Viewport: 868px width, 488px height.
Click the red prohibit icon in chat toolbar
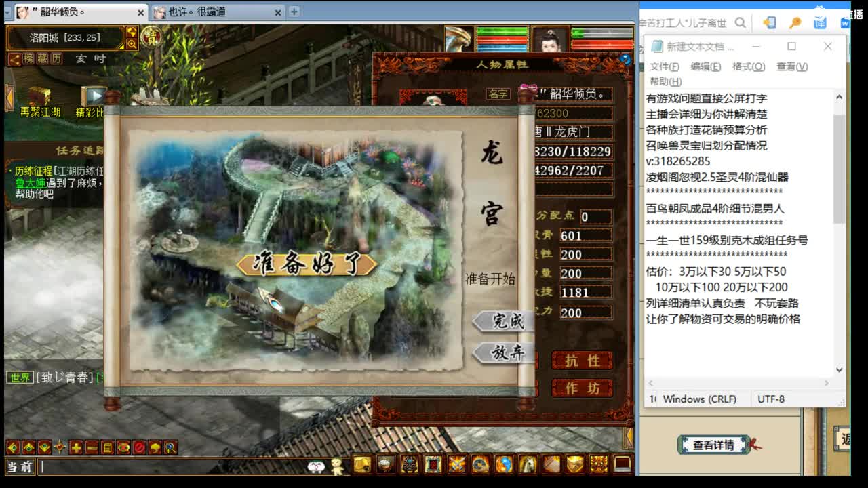(139, 447)
